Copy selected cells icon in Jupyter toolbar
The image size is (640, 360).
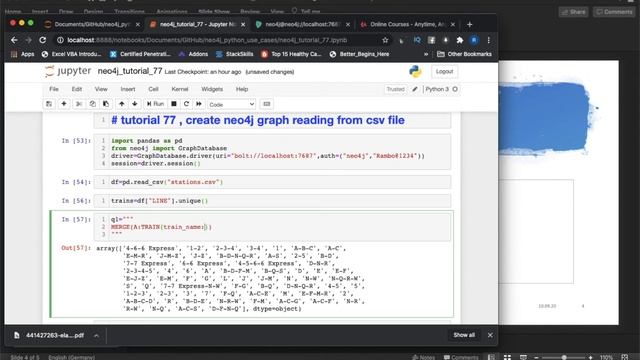coord(93,104)
